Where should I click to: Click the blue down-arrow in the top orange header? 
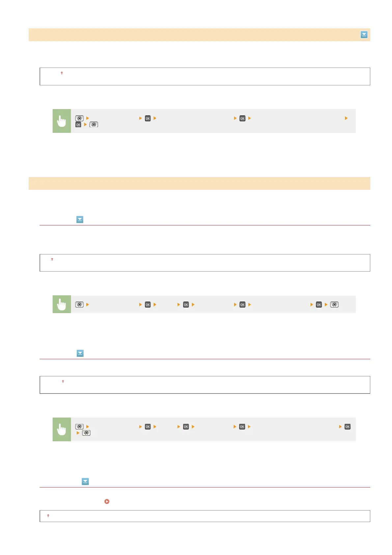pos(364,35)
